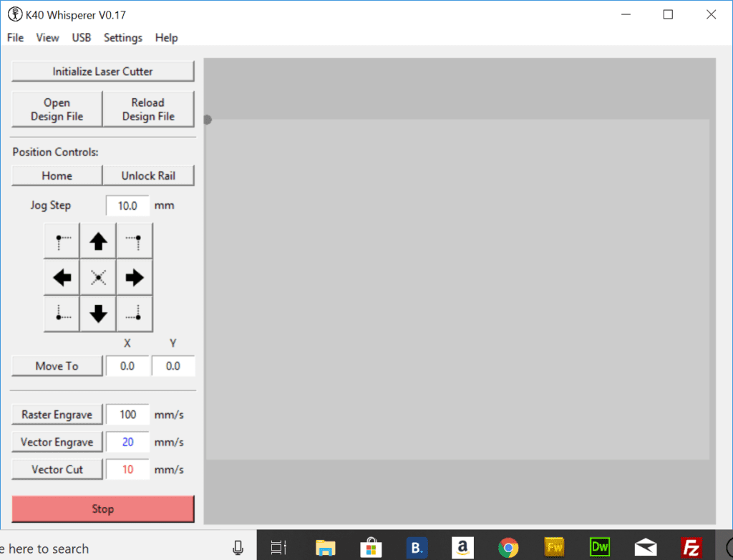The width and height of the screenshot is (733, 560).
Task: Click the Move To Y coordinate field
Action: 173,366
